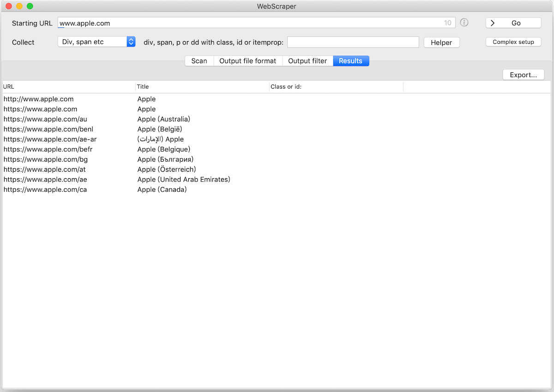Select the https://www.apple.com/benl row
This screenshot has height=392, width=554.
coord(277,129)
